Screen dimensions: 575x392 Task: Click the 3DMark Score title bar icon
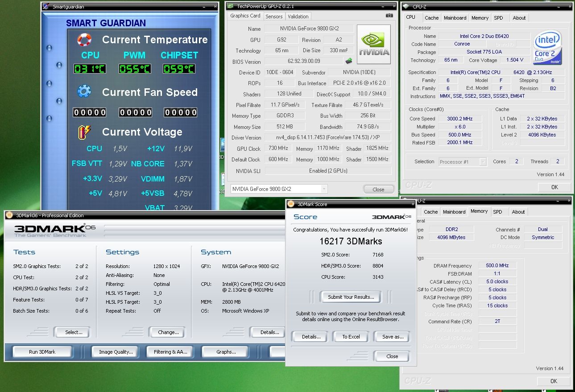pyautogui.click(x=291, y=204)
